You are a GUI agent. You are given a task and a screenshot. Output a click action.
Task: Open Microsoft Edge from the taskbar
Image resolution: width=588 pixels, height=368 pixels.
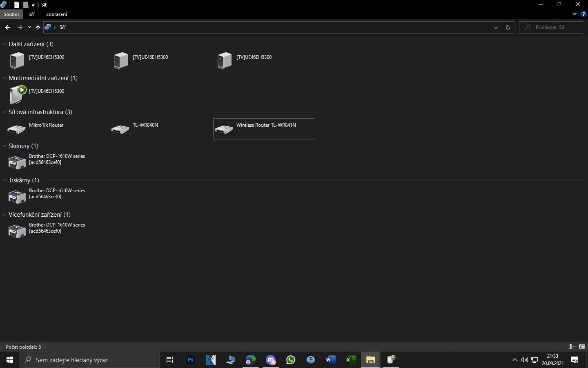pyautogui.click(x=250, y=360)
